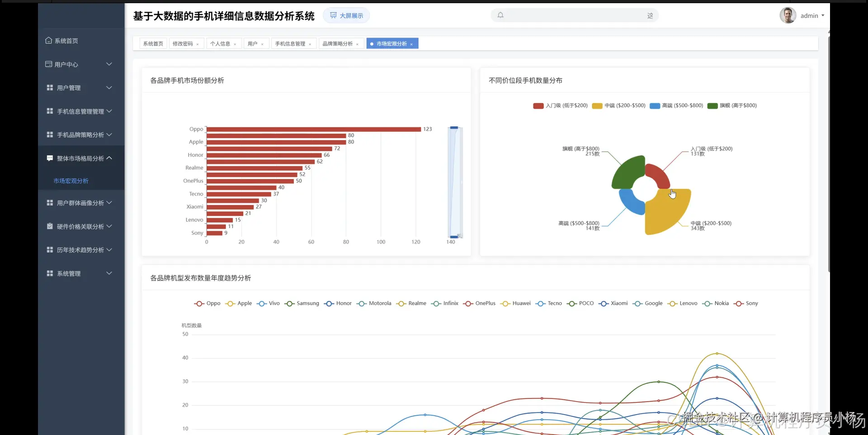Switch to 系统首页 tab
This screenshot has width=868, height=435.
(x=153, y=44)
